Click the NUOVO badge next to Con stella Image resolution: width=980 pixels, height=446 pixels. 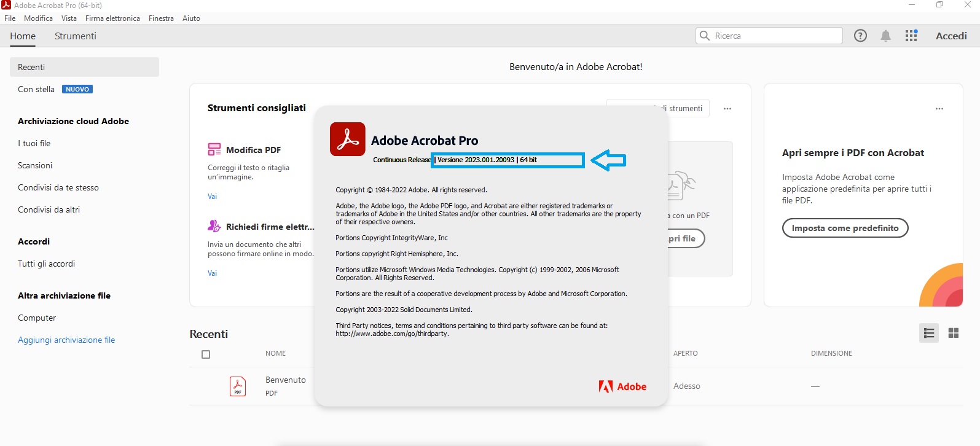point(77,89)
